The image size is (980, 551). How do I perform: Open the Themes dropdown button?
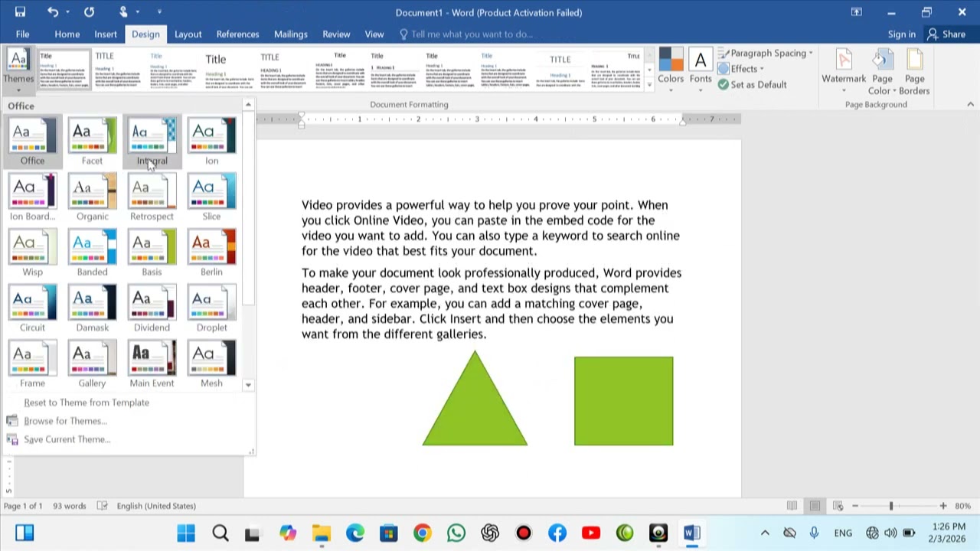[18, 69]
